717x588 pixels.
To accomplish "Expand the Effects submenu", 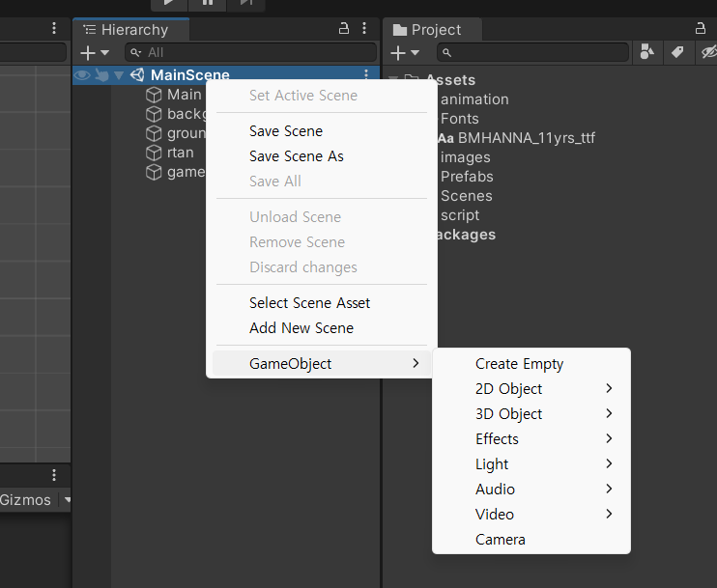I will click(531, 439).
